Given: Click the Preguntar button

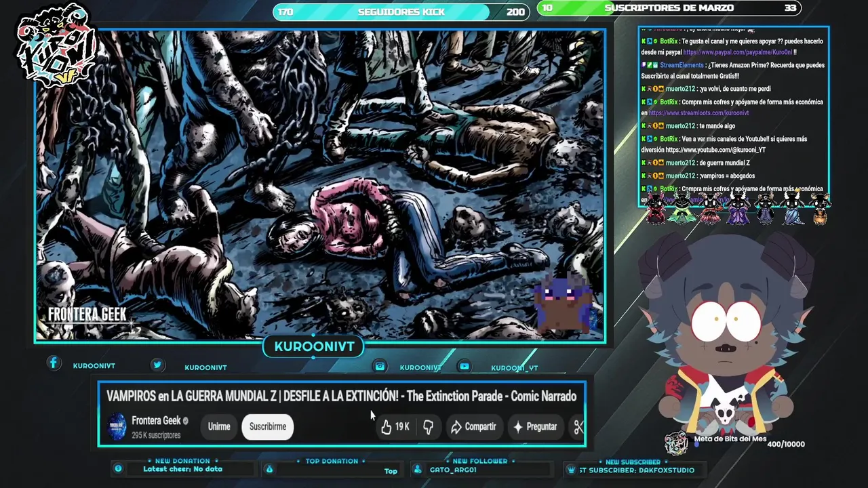Looking at the screenshot, I should point(535,426).
